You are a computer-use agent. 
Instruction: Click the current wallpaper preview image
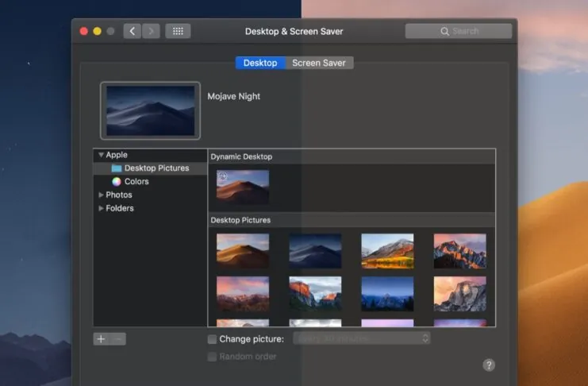150,110
